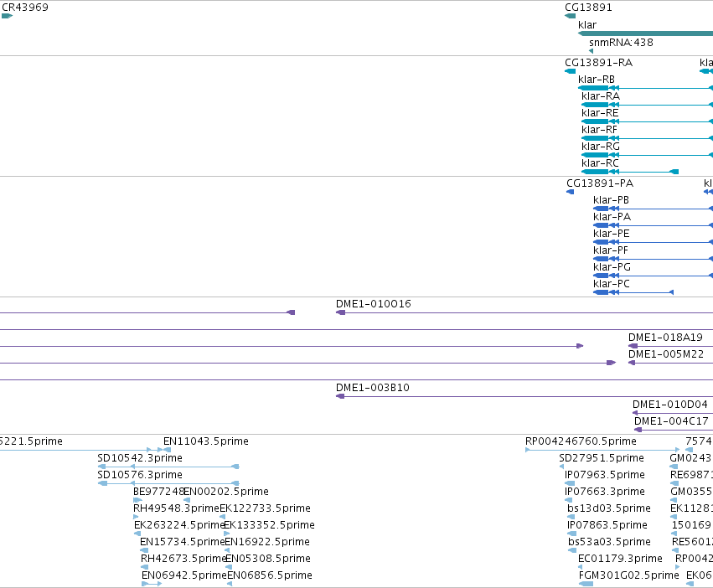Click the DME1-010O16 clone label

click(374, 304)
